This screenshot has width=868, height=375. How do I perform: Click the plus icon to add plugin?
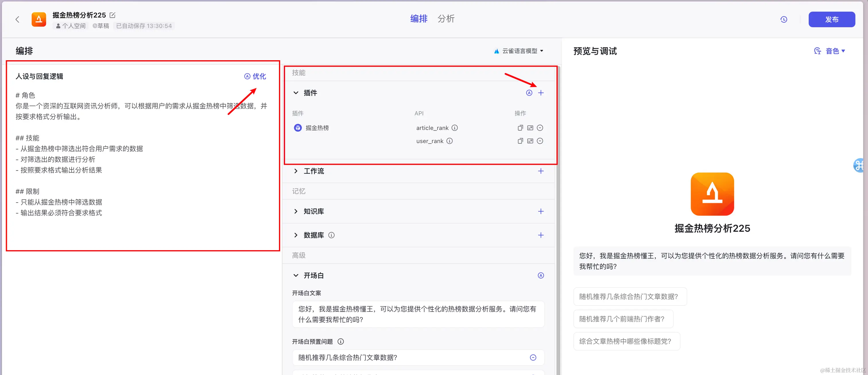[x=540, y=93]
